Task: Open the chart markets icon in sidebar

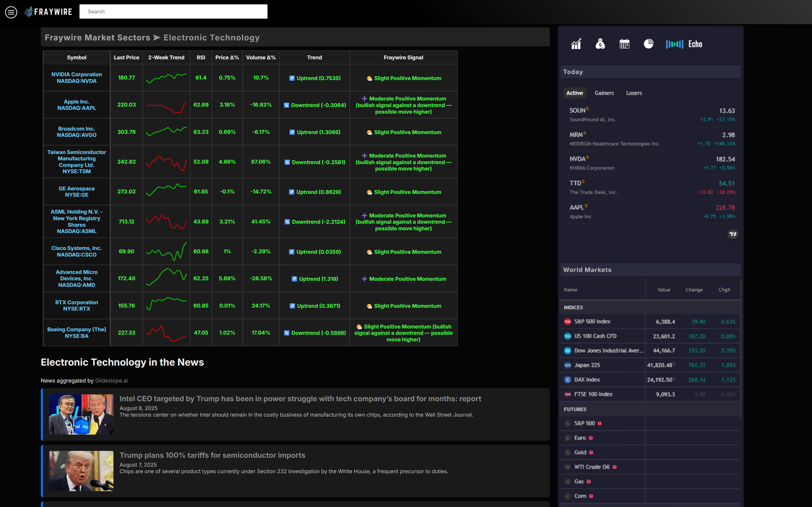Action: (x=576, y=44)
